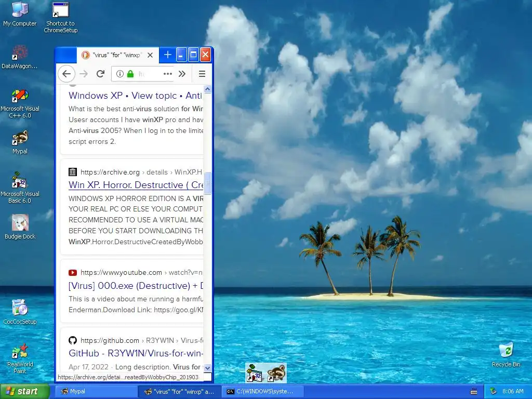
Task: Switch to Mypal taskbar button
Action: 96,392
